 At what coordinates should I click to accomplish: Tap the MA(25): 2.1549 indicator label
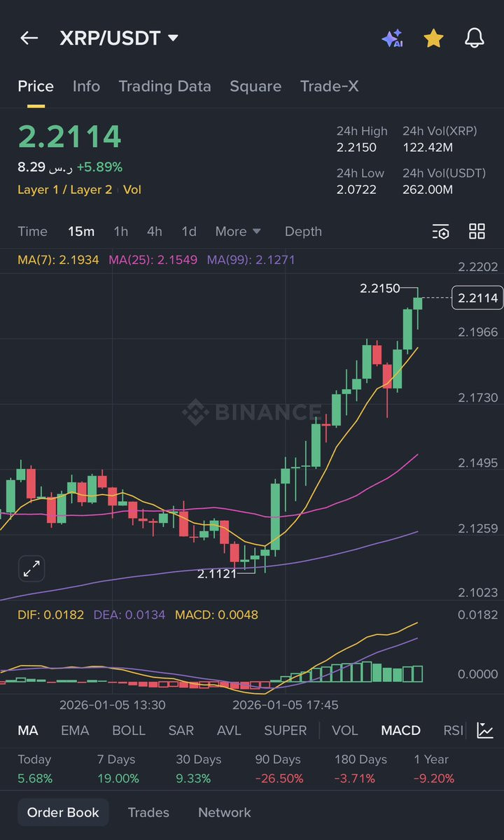153,260
